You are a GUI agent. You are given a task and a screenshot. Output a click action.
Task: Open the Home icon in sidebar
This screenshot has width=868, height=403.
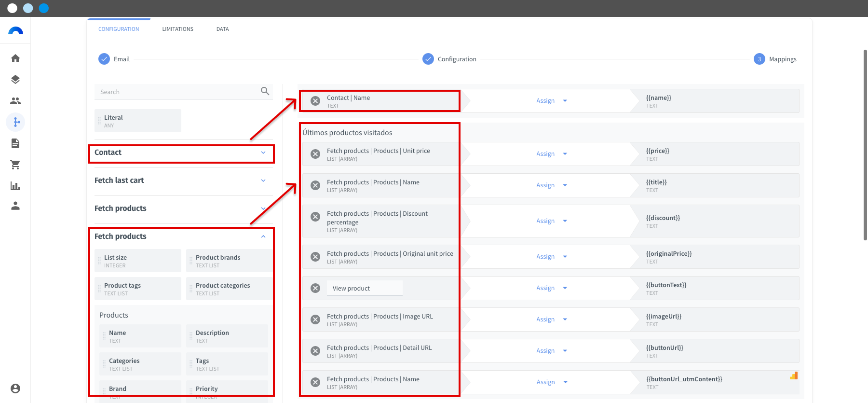pos(15,58)
